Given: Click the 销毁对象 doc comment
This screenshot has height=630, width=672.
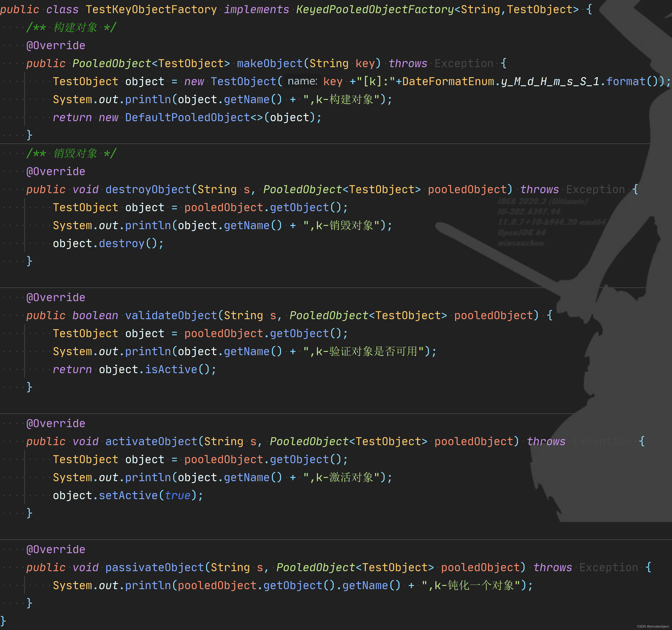Looking at the screenshot, I should click(71, 154).
